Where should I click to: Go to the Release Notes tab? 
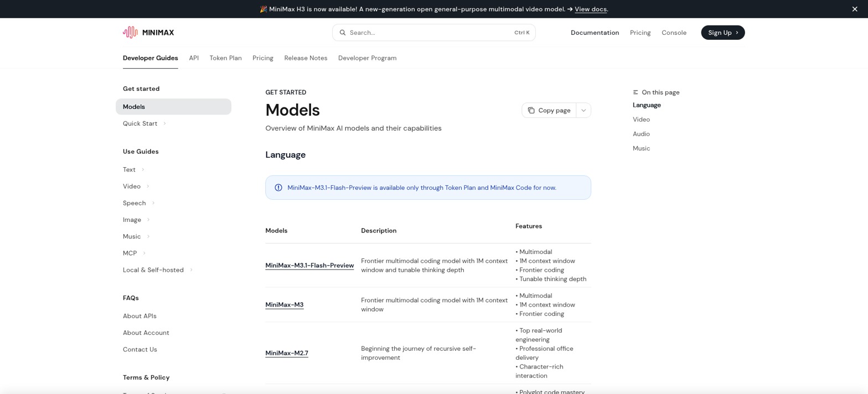306,58
